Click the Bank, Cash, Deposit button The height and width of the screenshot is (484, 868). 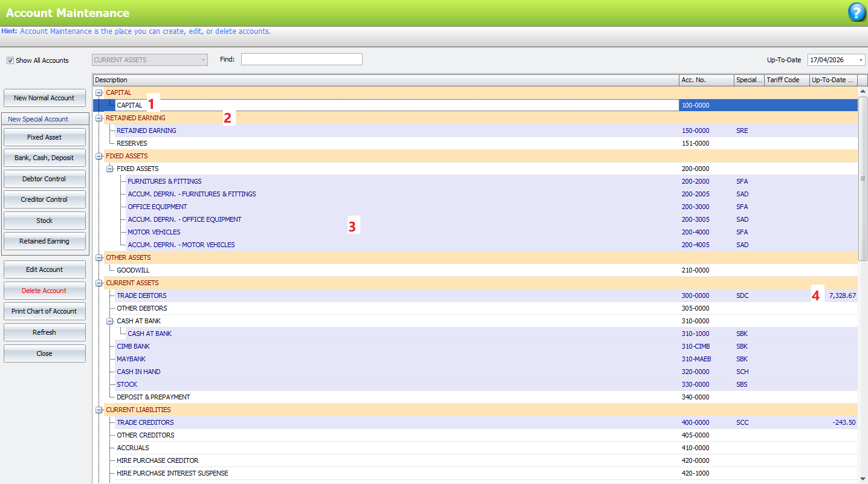(44, 158)
